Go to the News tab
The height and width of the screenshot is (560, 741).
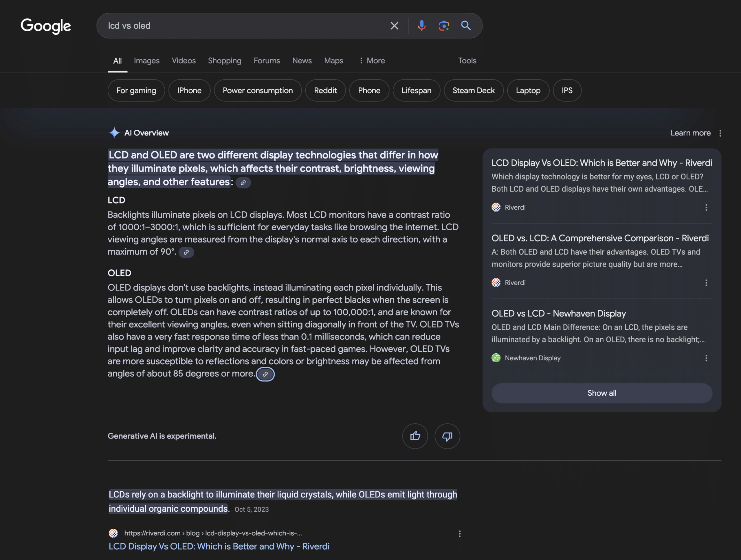[x=302, y=61]
